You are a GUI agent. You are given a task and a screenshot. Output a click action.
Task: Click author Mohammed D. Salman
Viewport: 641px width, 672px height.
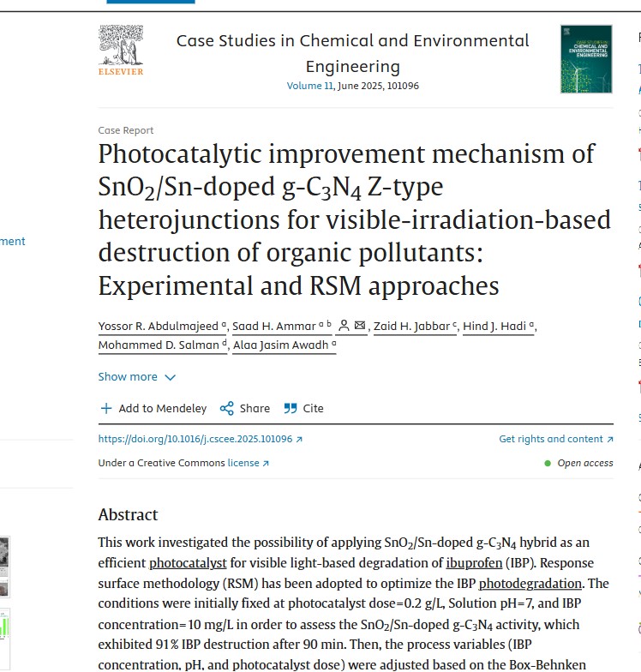pos(159,346)
